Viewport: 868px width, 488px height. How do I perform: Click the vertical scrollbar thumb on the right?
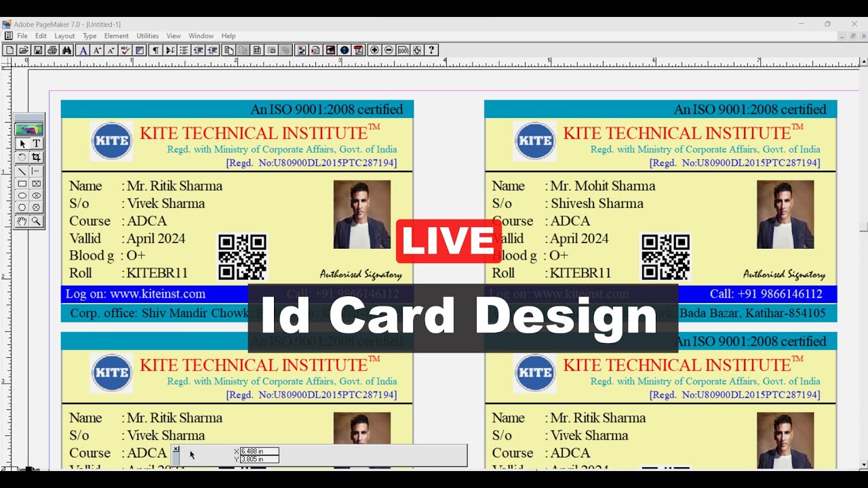pyautogui.click(x=863, y=226)
